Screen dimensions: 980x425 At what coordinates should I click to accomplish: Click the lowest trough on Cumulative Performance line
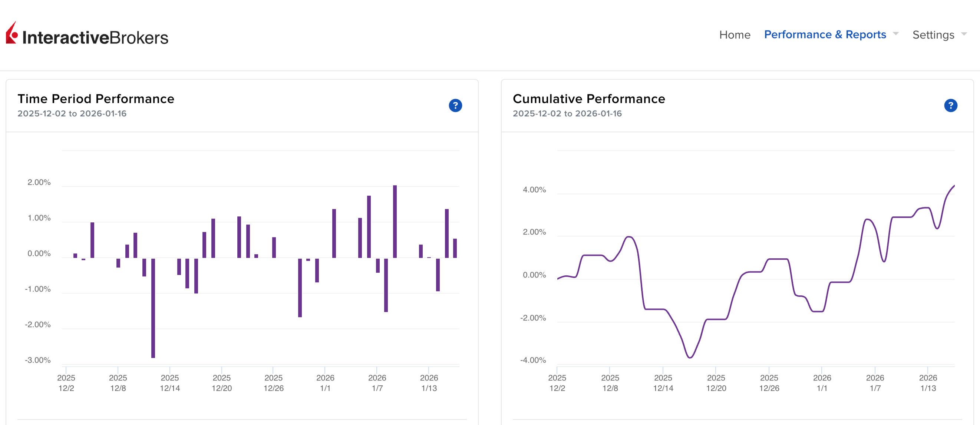pyautogui.click(x=690, y=357)
